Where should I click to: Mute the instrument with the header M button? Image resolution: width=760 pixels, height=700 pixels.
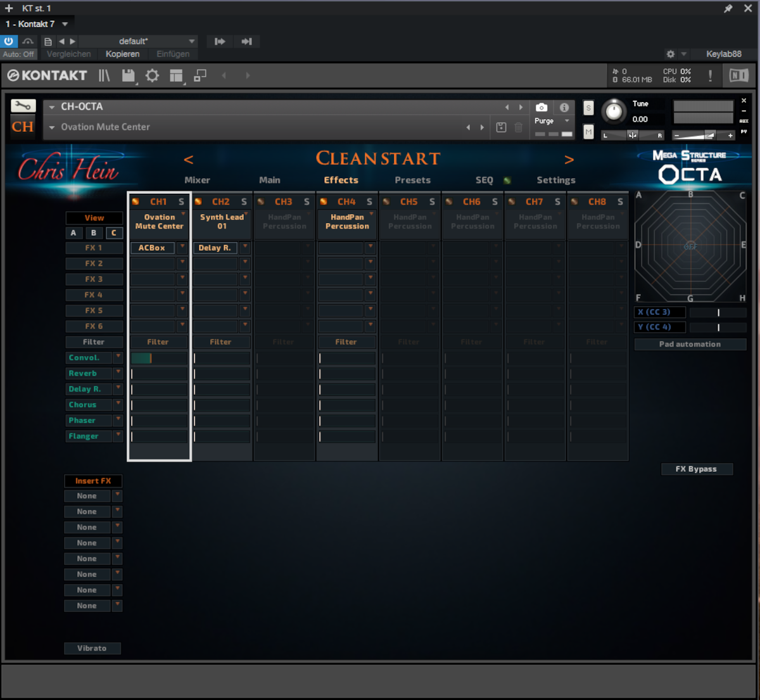pyautogui.click(x=588, y=132)
